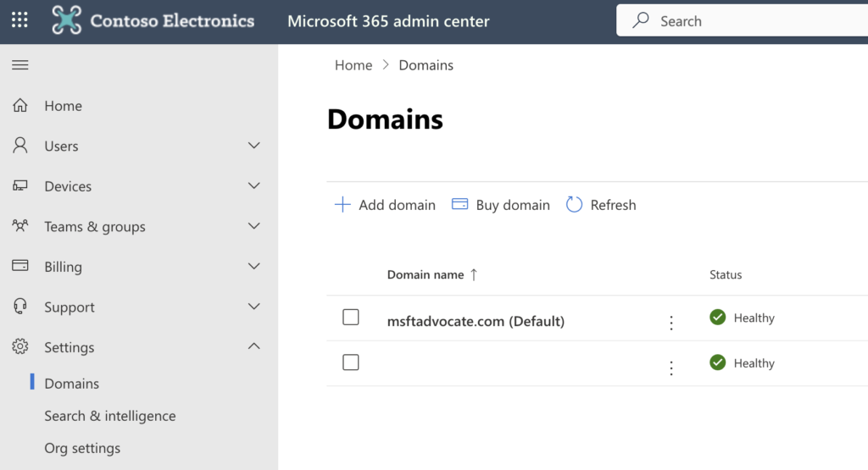Click the Support headset icon
The width and height of the screenshot is (868, 470).
tap(20, 307)
